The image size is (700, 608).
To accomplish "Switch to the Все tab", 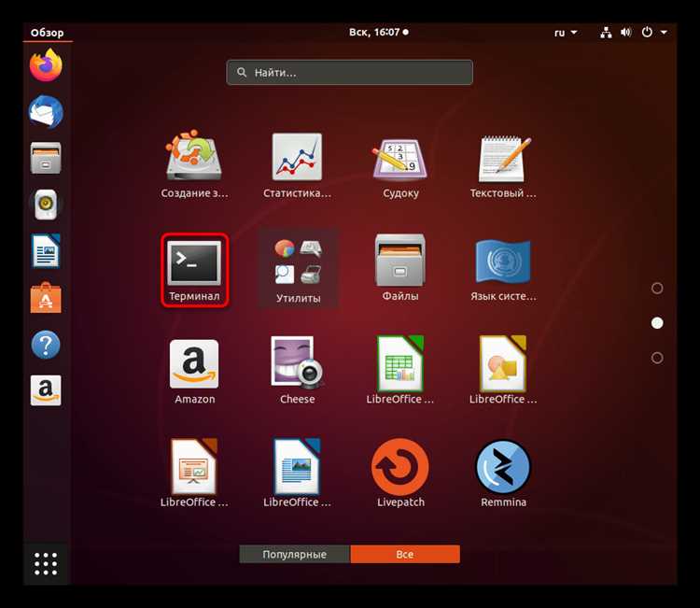I will coord(405,554).
